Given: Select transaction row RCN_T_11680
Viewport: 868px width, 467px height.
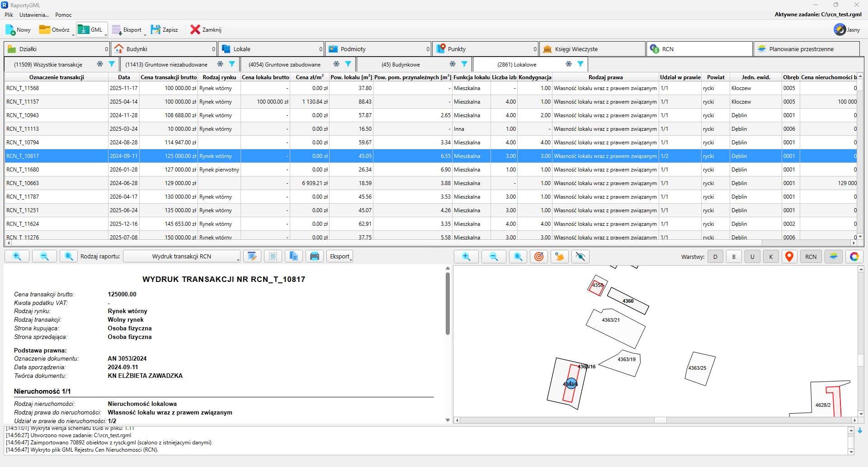Looking at the screenshot, I should click(x=432, y=170).
